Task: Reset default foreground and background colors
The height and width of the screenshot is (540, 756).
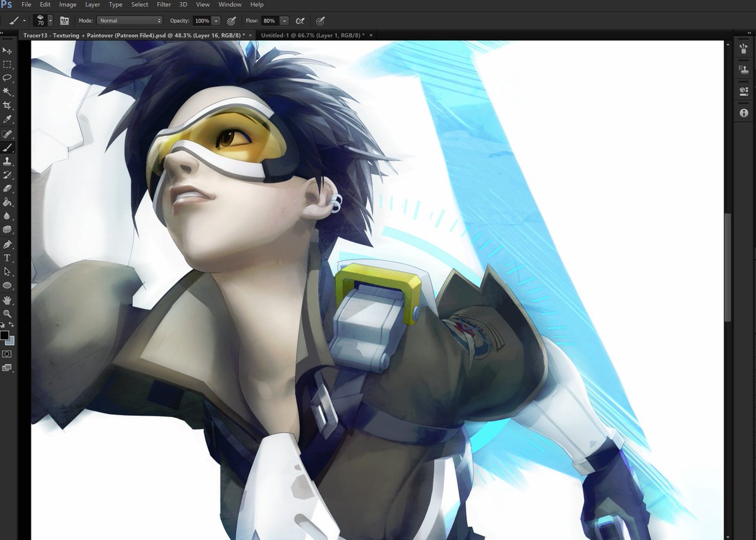Action: [x=3, y=325]
